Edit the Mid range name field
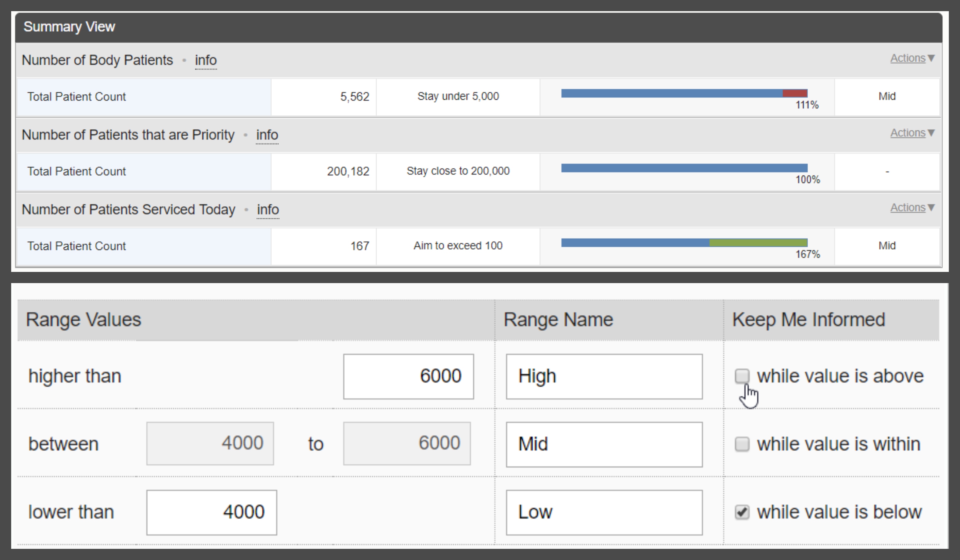Viewport: 960px width, 560px height. [x=604, y=444]
